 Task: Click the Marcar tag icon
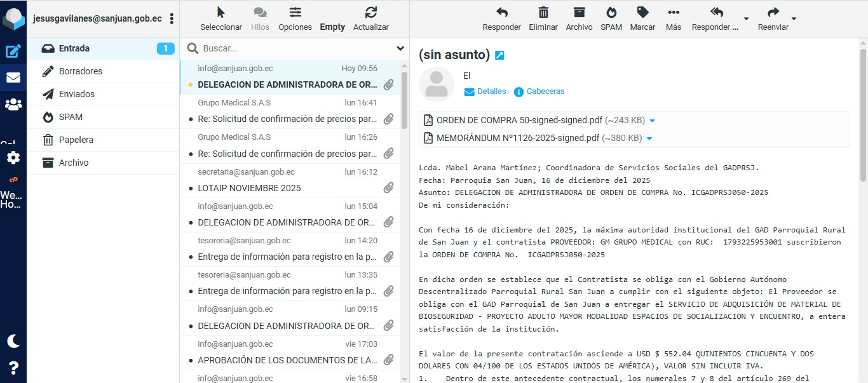(x=642, y=18)
